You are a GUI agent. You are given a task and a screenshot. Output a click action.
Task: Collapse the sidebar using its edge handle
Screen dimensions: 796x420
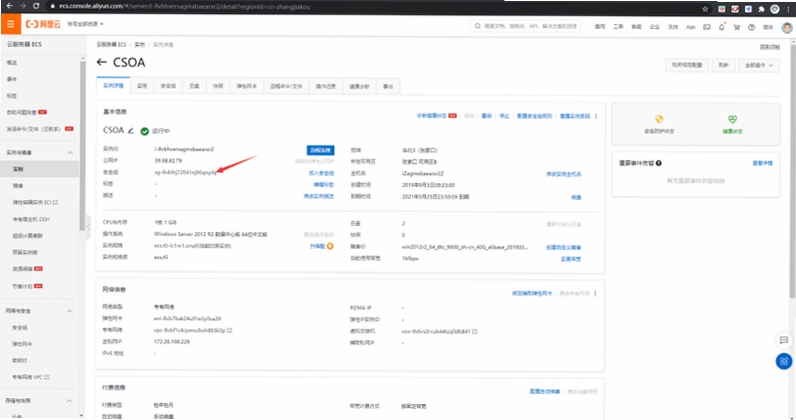click(88, 227)
